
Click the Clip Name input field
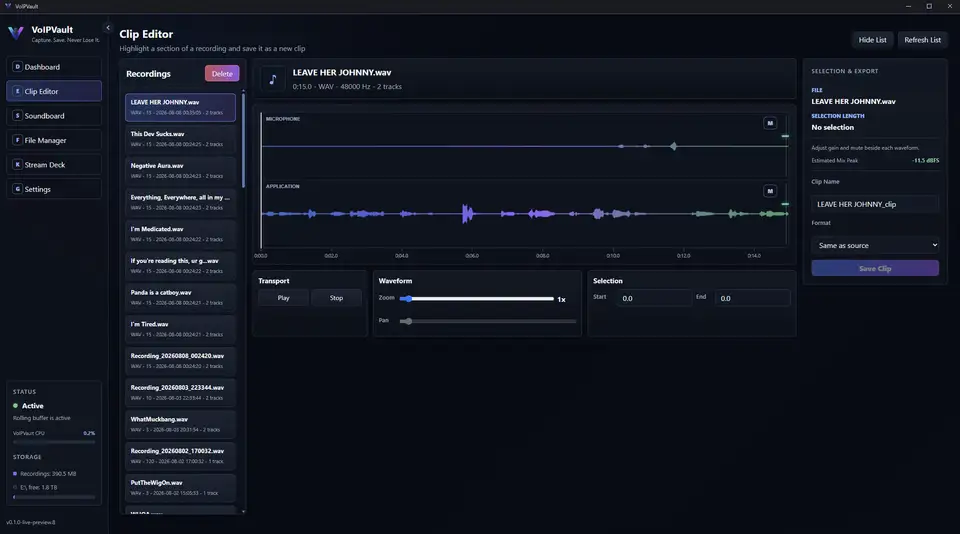coord(874,204)
